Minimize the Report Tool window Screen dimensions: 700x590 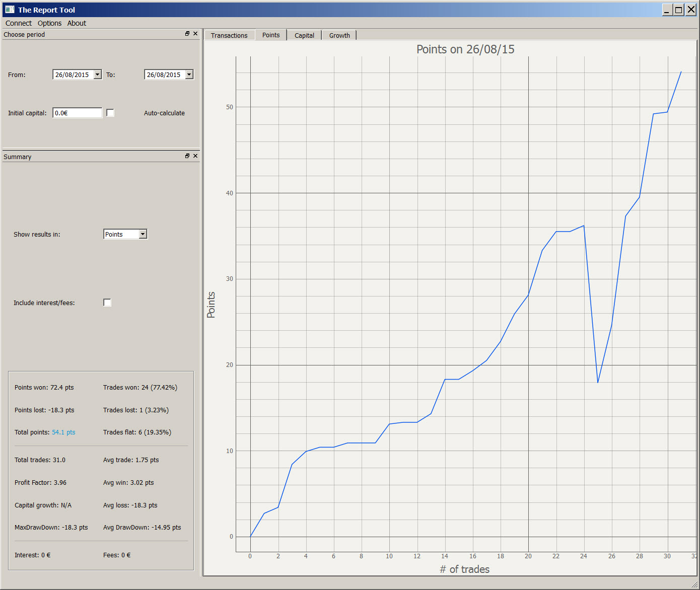pyautogui.click(x=667, y=10)
